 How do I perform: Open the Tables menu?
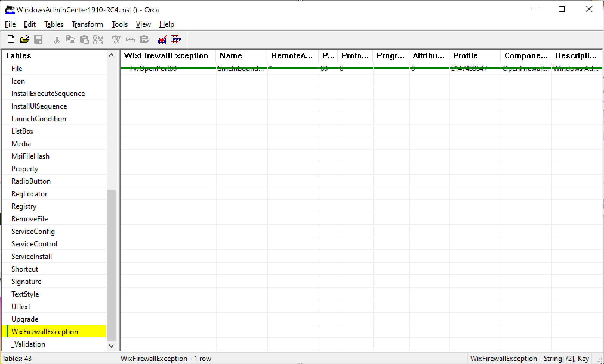[x=54, y=24]
